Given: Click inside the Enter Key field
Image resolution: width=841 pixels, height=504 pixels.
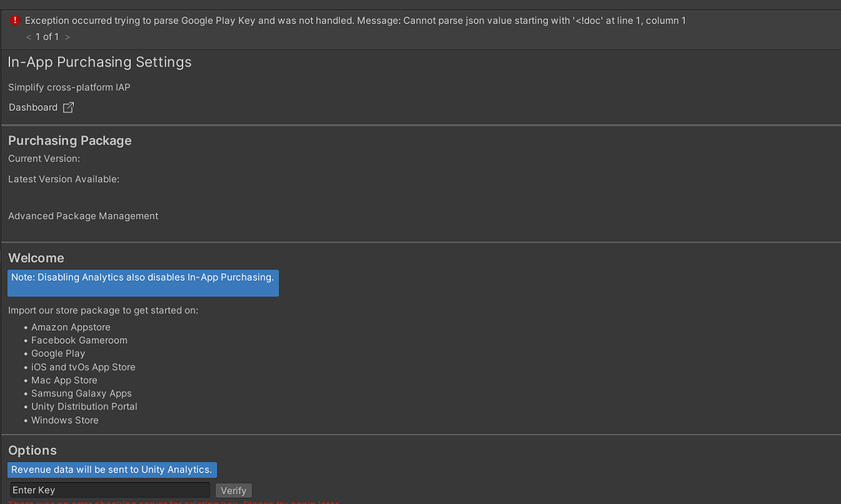Looking at the screenshot, I should click(109, 490).
